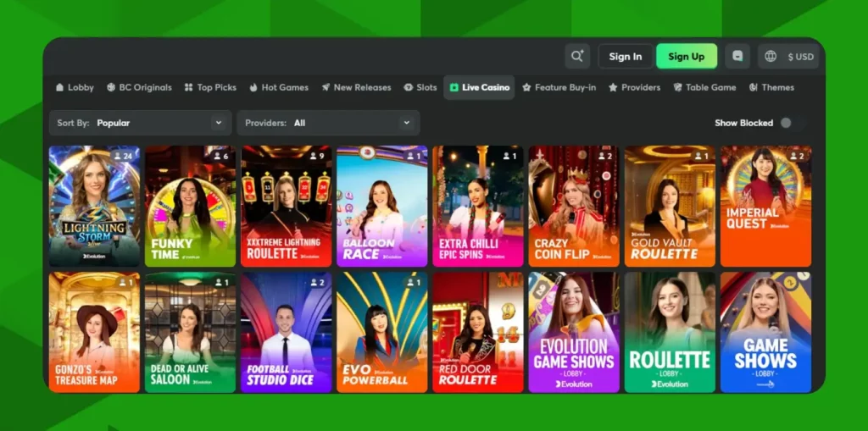Image resolution: width=868 pixels, height=431 pixels.
Task: Open the Roulette Lobby card
Action: (670, 332)
